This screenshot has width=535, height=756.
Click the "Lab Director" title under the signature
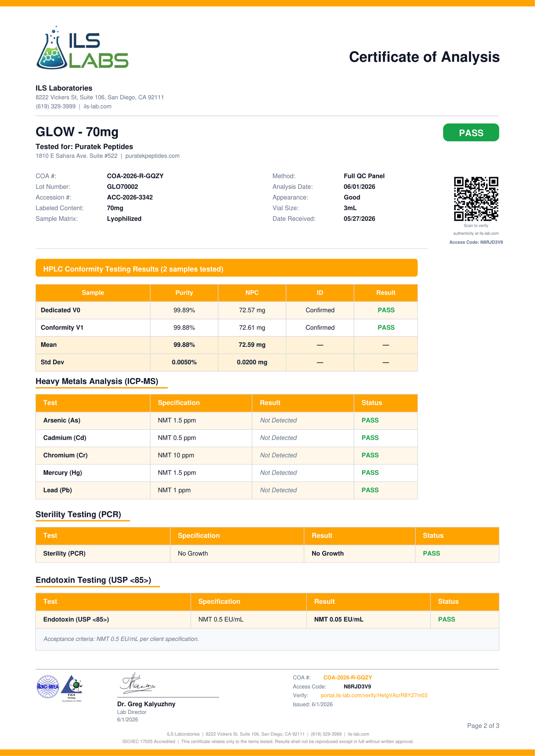pos(132,712)
